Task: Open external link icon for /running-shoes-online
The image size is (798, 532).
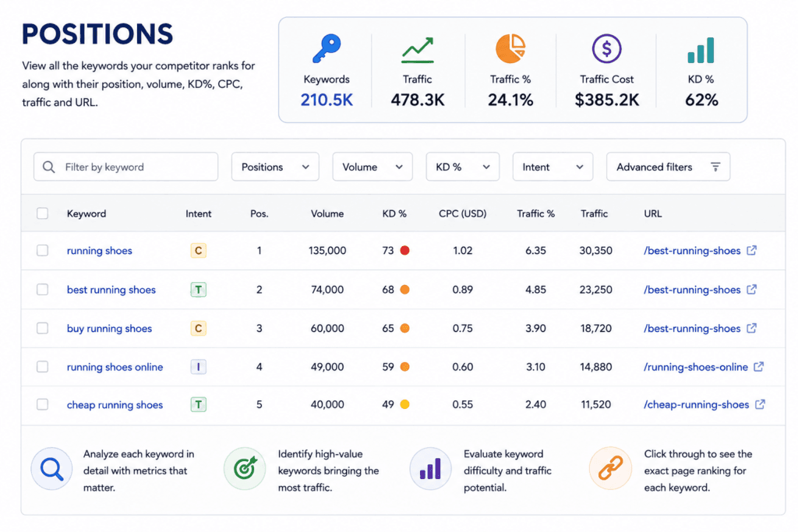Action: coord(758,367)
